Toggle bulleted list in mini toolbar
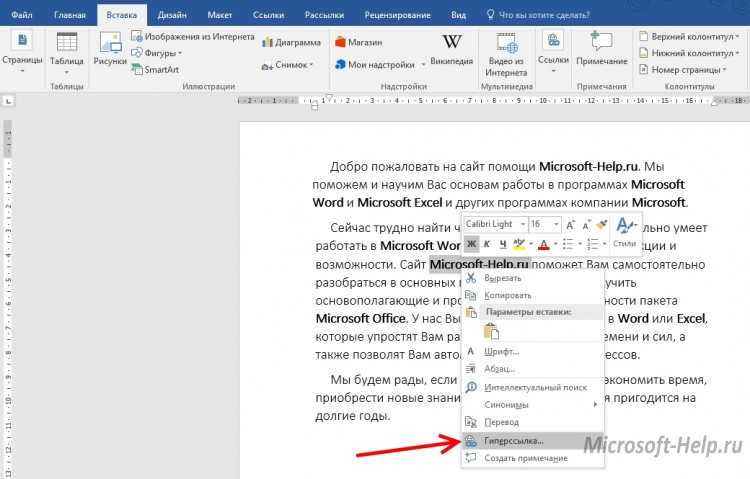This screenshot has height=479, width=750. pyautogui.click(x=568, y=244)
